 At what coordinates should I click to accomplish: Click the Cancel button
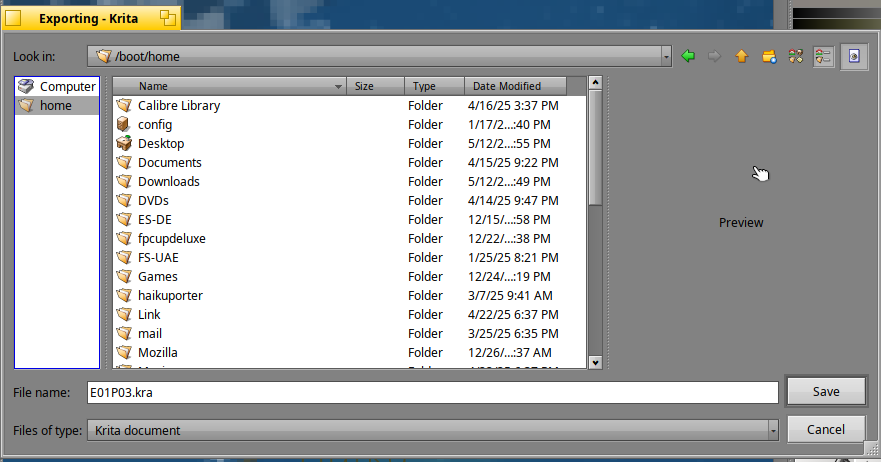825,429
